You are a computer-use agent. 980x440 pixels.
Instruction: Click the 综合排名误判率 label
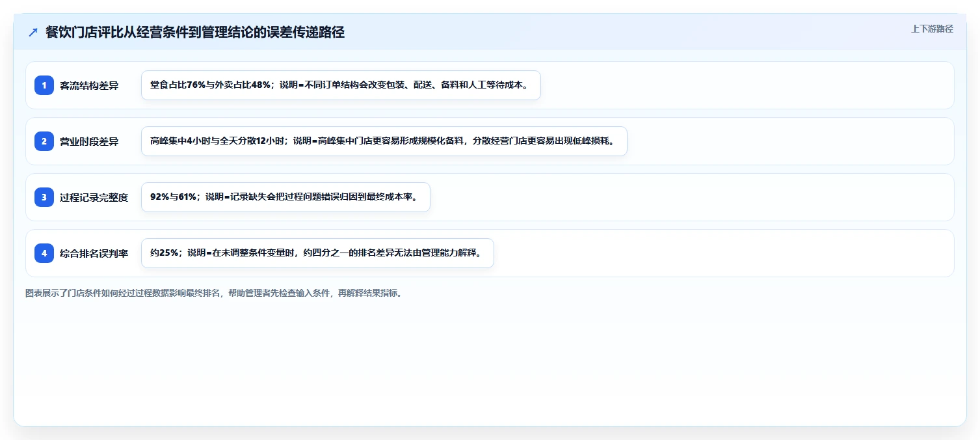coord(94,253)
